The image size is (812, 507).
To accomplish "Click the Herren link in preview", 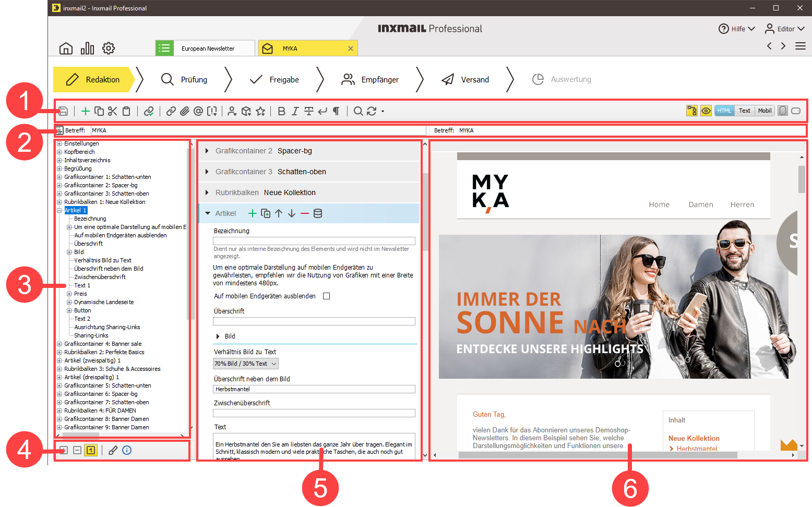I will pyautogui.click(x=742, y=204).
